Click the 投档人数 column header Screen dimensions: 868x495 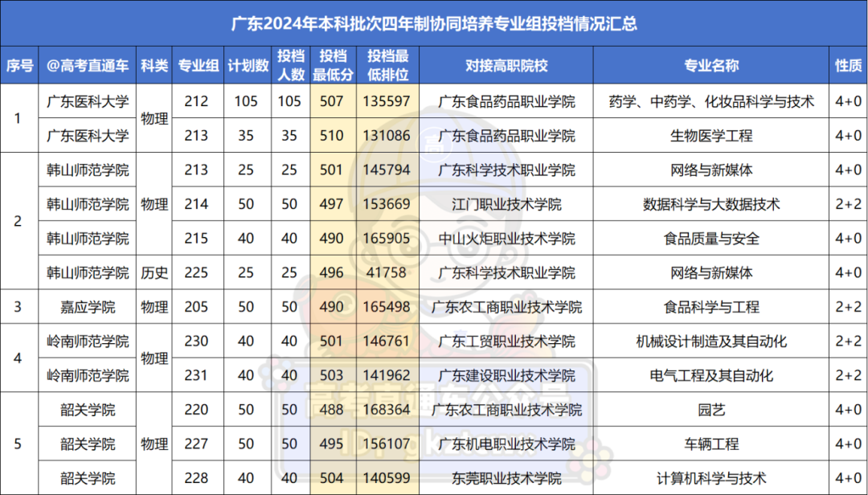[x=291, y=65]
